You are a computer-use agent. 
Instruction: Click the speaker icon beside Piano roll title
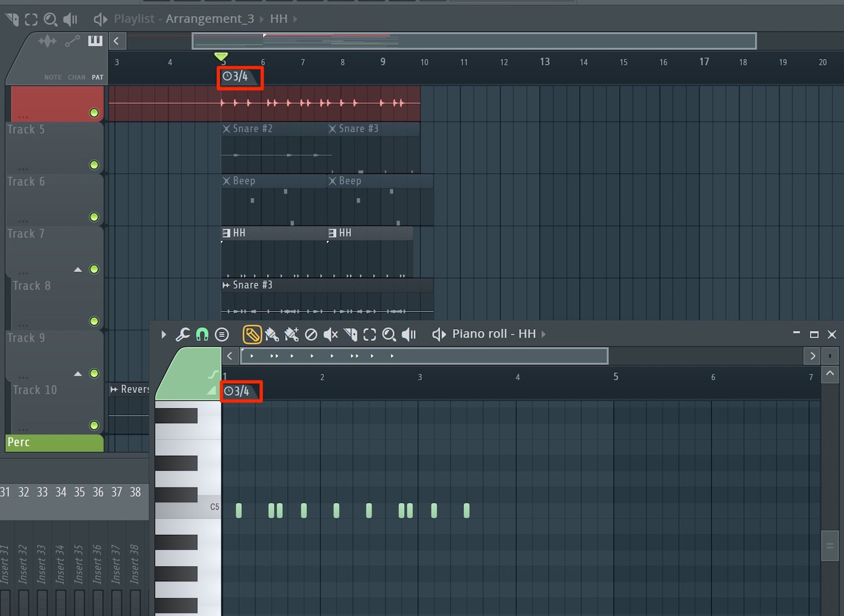tap(439, 334)
